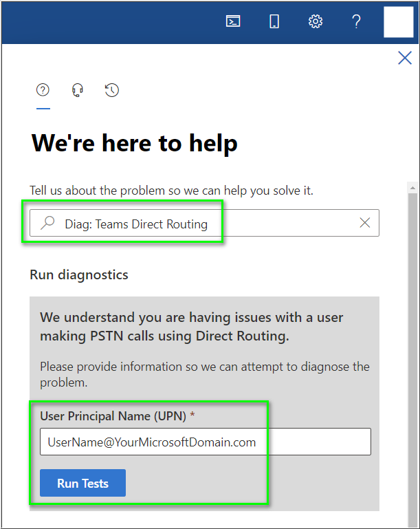Close the help pane with the X

coord(405,58)
